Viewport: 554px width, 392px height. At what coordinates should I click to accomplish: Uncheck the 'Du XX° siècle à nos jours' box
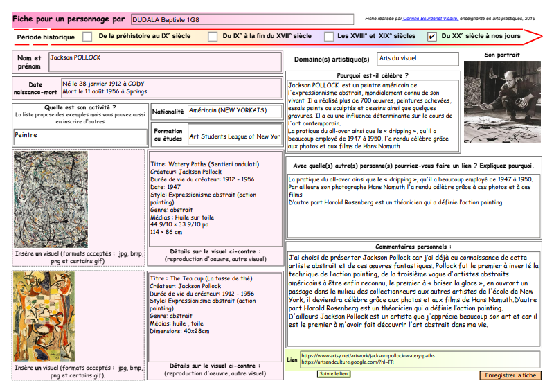click(432, 36)
